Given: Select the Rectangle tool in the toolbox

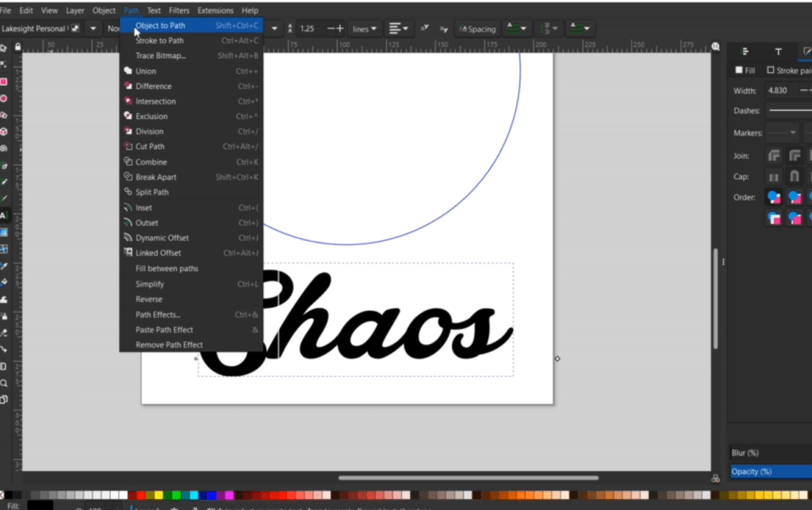Looking at the screenshot, I should [3, 82].
